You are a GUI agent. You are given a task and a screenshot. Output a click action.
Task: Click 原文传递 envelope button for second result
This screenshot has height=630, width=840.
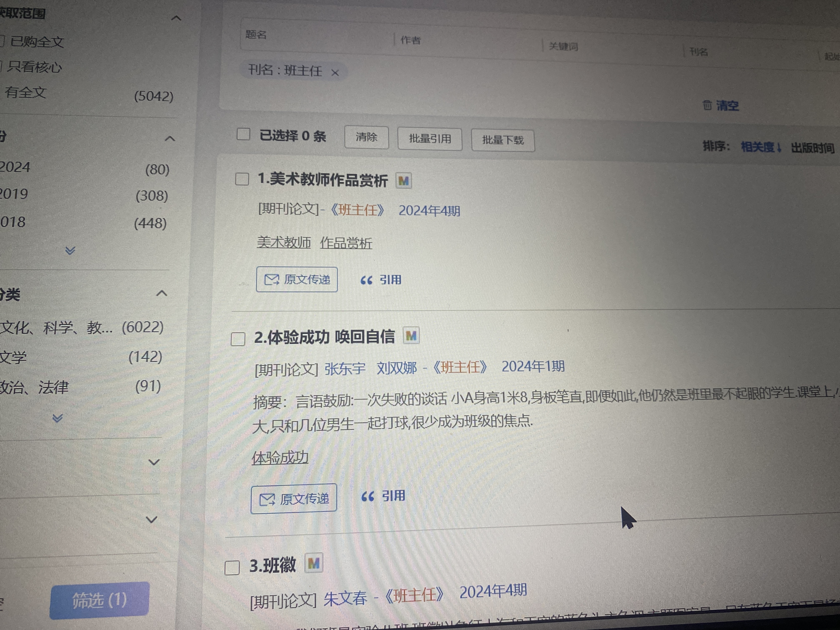294,499
